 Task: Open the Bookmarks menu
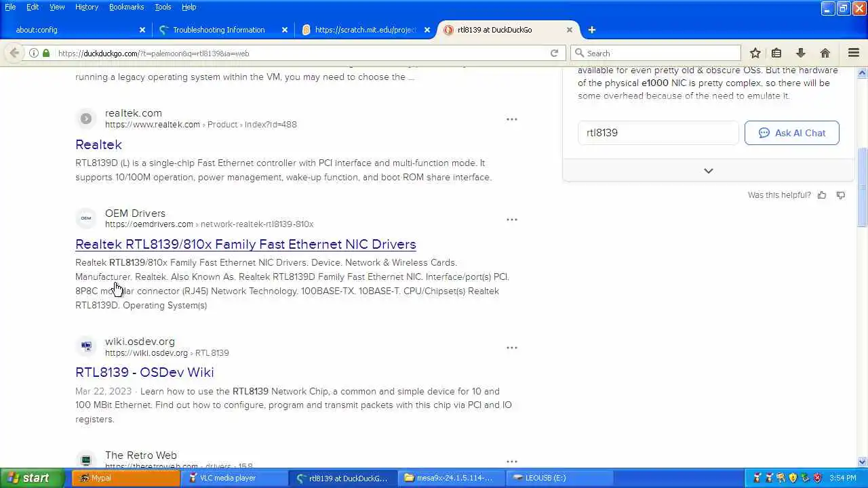pyautogui.click(x=126, y=7)
